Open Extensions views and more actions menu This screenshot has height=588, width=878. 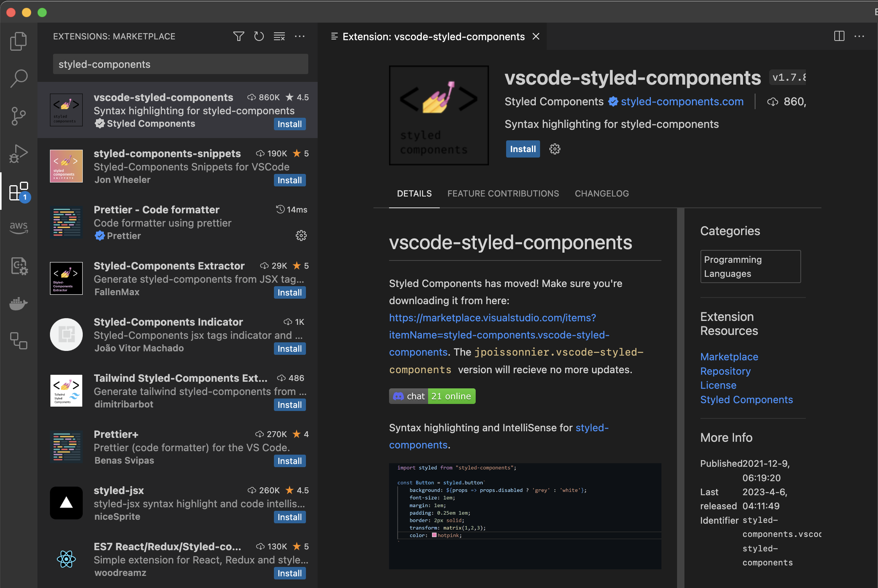pyautogui.click(x=299, y=36)
